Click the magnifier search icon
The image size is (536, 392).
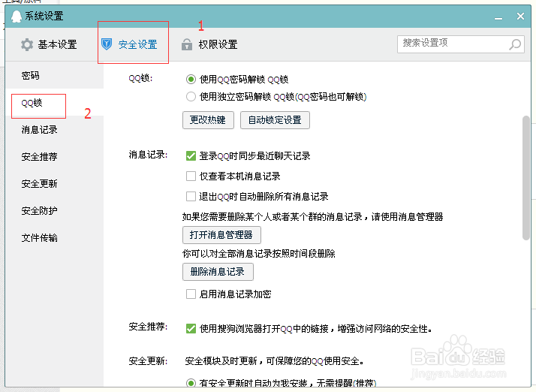tap(515, 44)
